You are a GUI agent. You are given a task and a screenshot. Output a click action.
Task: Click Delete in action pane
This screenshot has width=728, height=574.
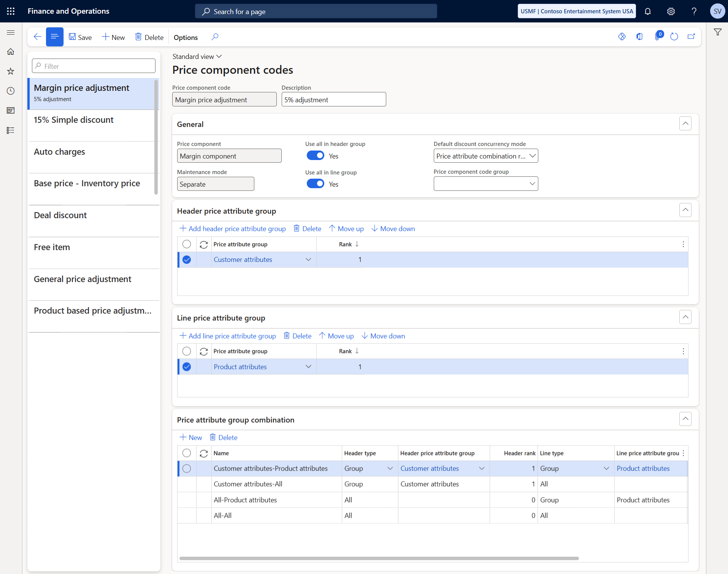click(149, 37)
